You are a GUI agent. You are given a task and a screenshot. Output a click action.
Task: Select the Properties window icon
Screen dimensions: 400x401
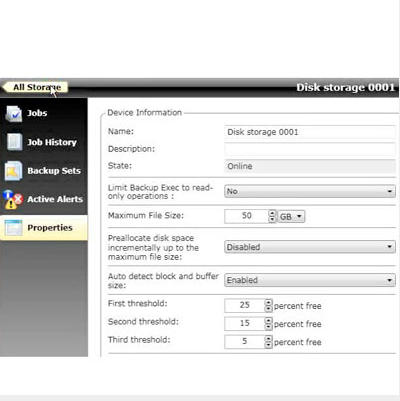coord(14,228)
